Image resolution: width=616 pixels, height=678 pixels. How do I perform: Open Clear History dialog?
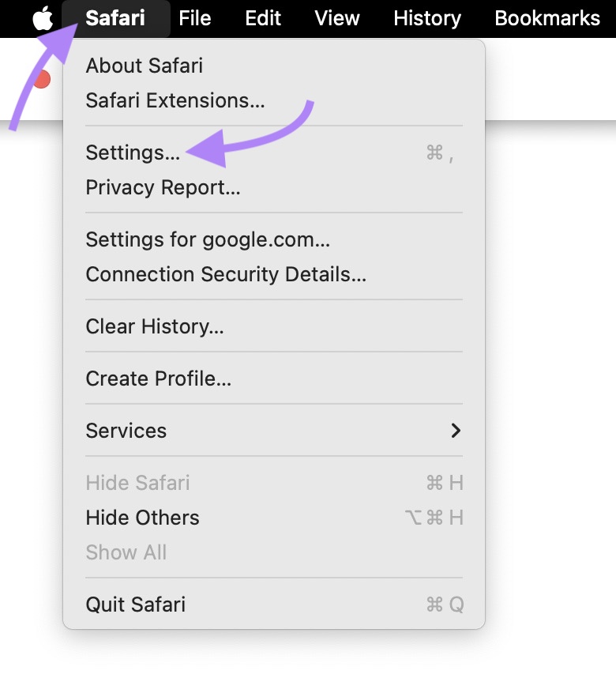154,326
